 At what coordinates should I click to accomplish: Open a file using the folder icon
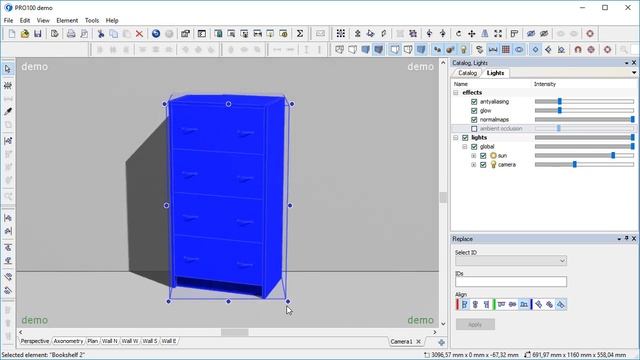point(25,34)
